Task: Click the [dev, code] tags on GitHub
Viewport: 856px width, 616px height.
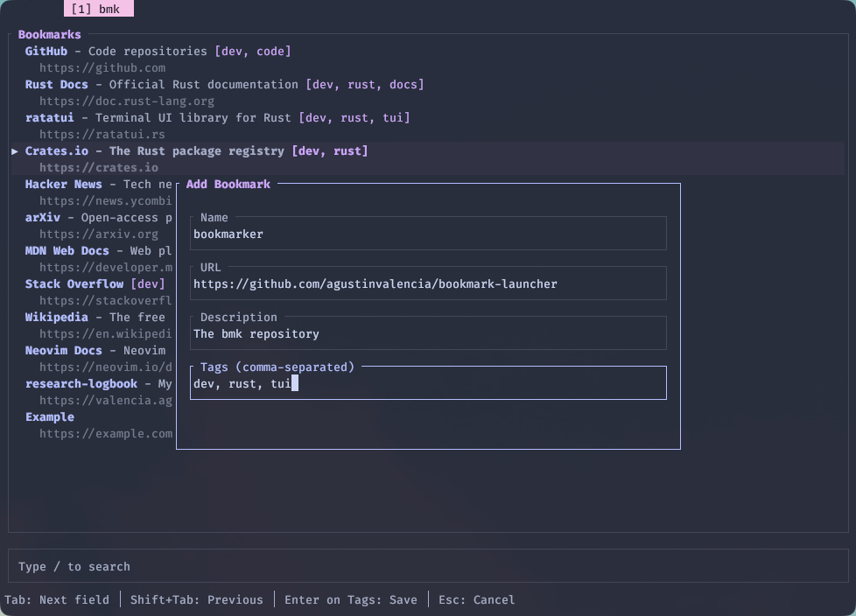Action: point(253,52)
